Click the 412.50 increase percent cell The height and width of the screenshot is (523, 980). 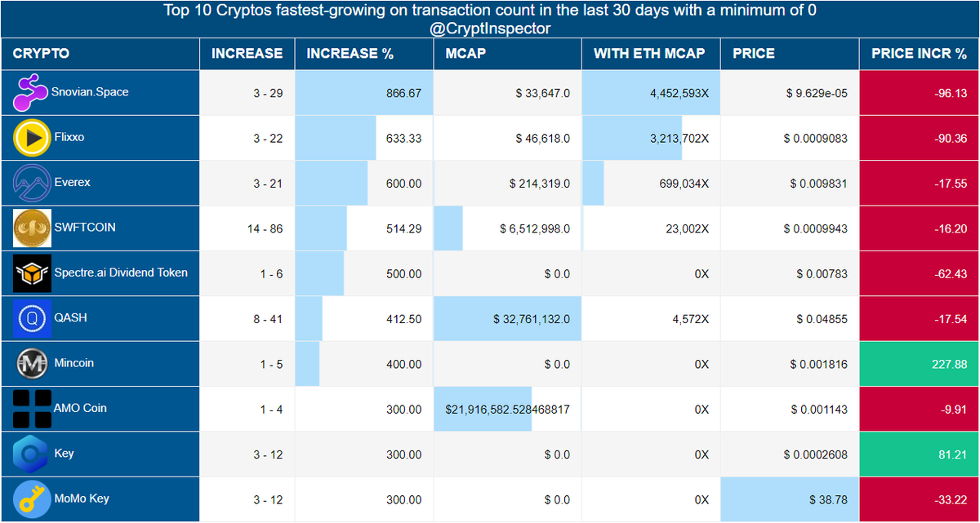(364, 318)
